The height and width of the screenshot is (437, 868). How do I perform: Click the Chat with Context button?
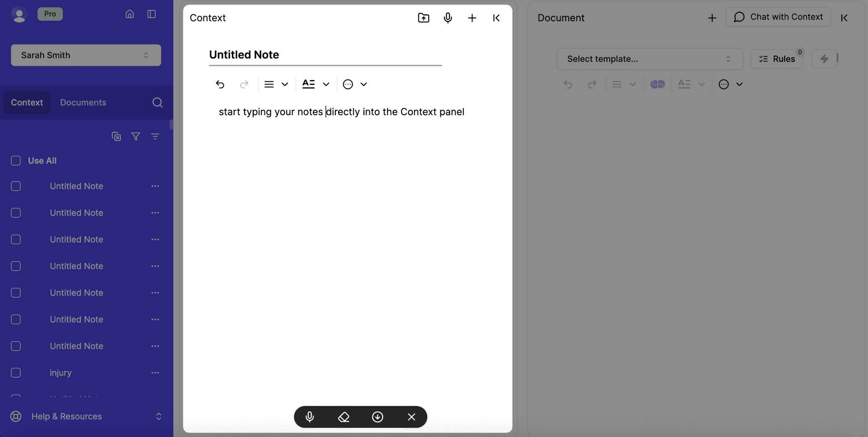[x=778, y=17]
